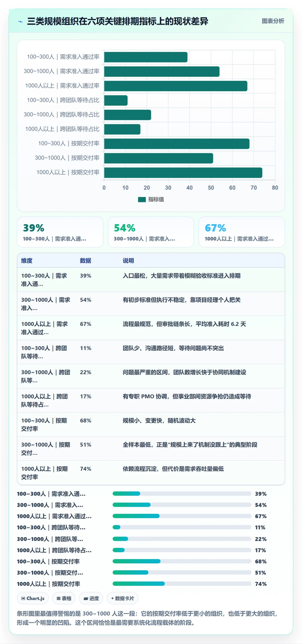Open the 67% data card

(x=242, y=232)
